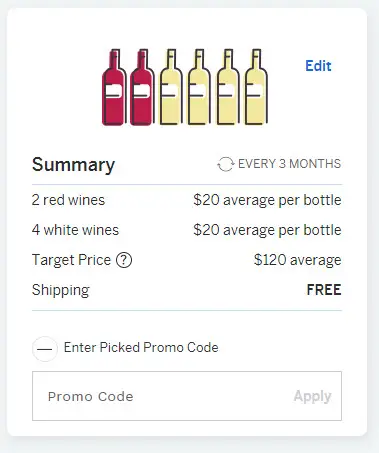379x453 pixels.
Task: Click the $120 average target price value
Action: coord(297,260)
